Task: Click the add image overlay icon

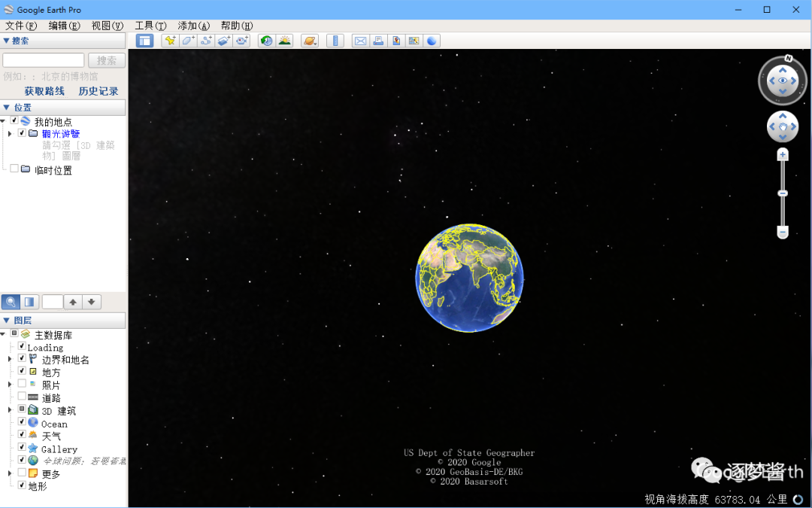Action: click(224, 41)
